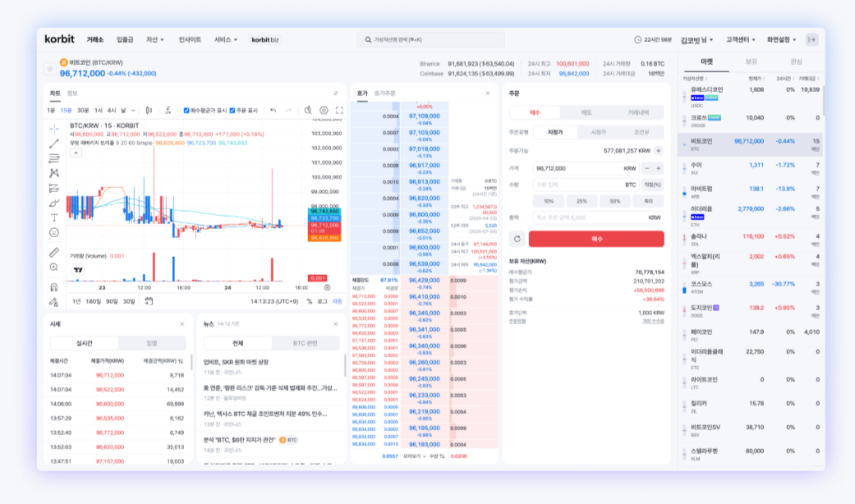Select the trend line drawing tool
The width and height of the screenshot is (855, 504).
click(54, 144)
